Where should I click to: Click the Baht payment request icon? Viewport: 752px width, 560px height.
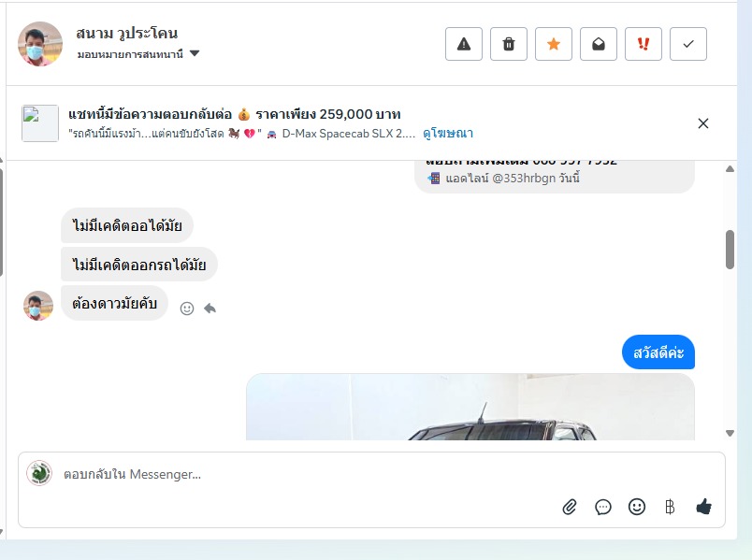point(670,507)
